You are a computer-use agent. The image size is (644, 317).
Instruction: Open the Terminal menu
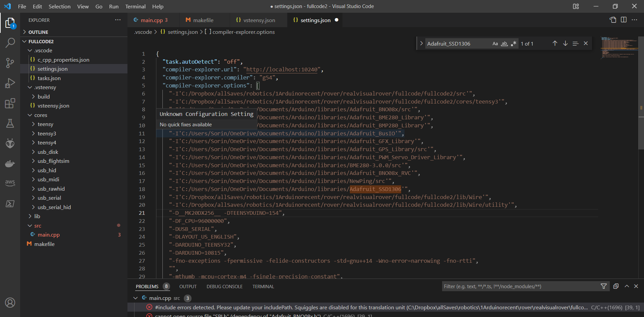[x=135, y=6]
